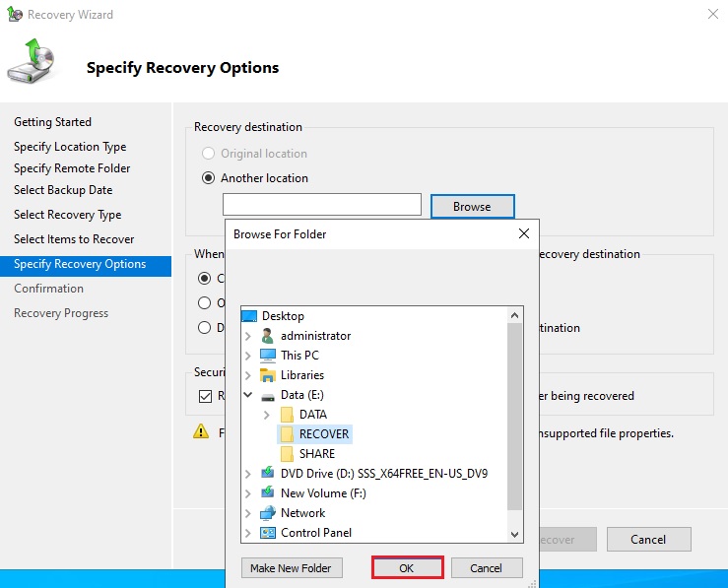This screenshot has width=728, height=588.
Task: Click the New Volume (F:) drive icon
Action: [267, 493]
